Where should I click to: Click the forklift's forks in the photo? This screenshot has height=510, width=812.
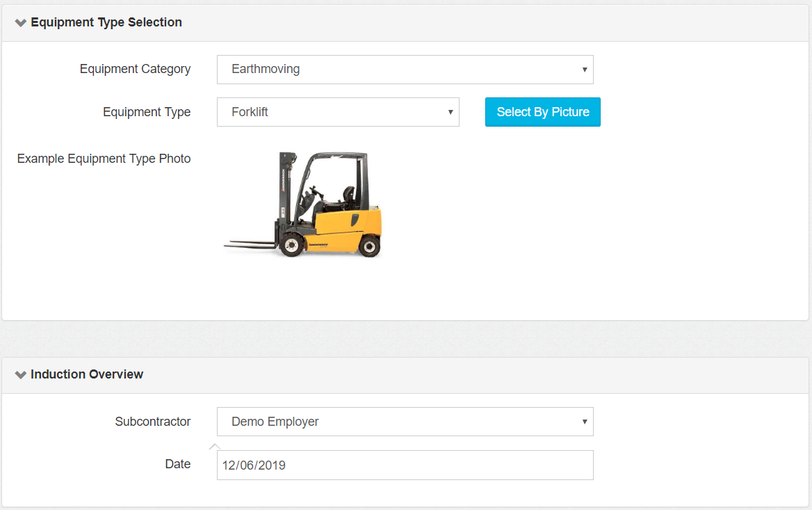click(249, 244)
